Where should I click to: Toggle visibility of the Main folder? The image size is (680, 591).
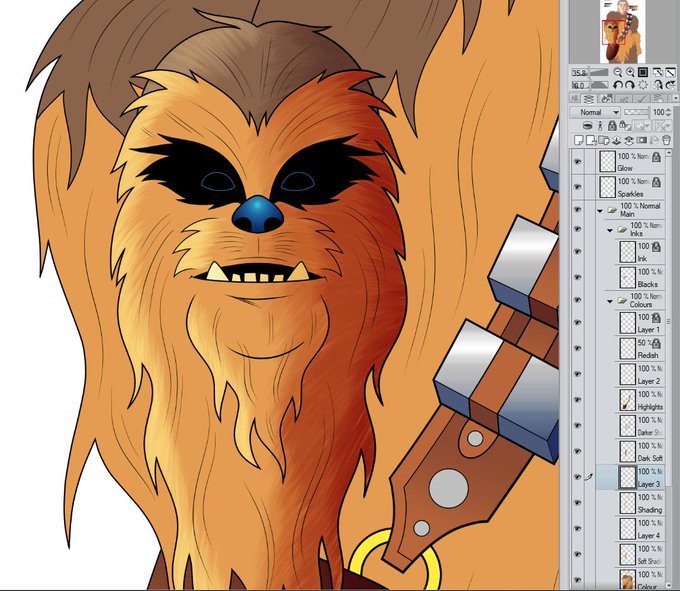click(x=577, y=209)
